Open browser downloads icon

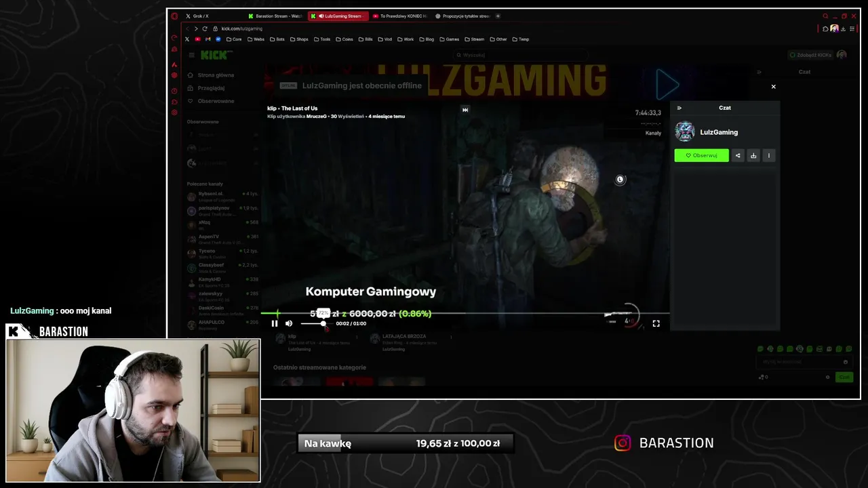(x=844, y=28)
